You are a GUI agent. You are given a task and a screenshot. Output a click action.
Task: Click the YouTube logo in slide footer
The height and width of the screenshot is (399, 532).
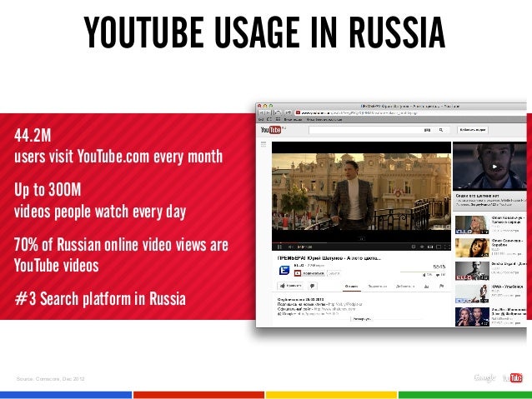[512, 377]
